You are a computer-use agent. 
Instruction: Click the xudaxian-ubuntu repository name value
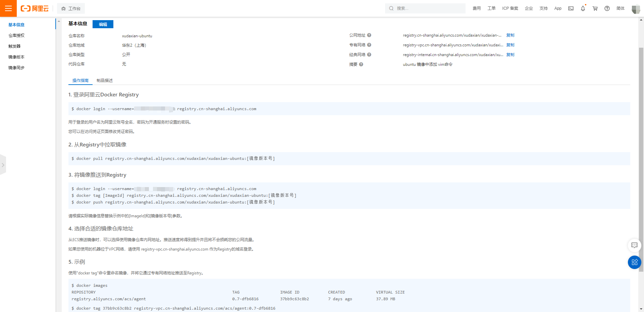click(x=137, y=36)
